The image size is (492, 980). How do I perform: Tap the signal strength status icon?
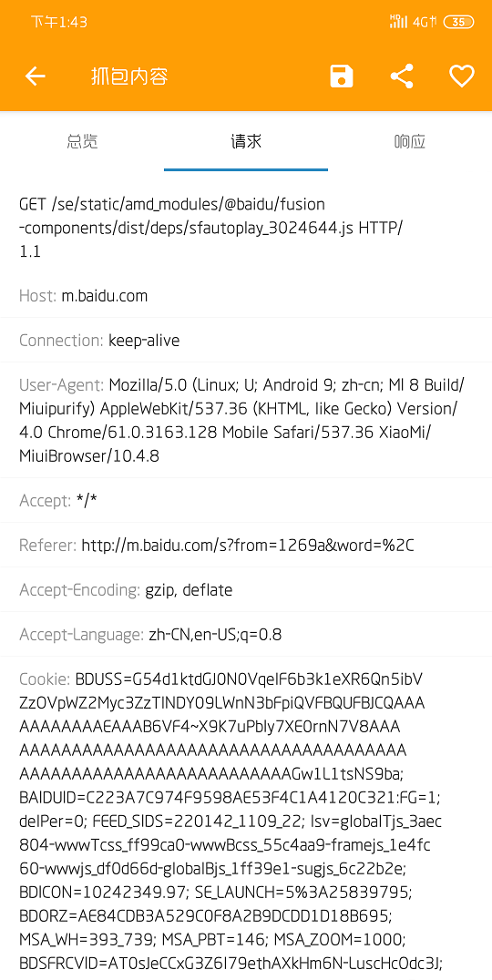tap(398, 22)
